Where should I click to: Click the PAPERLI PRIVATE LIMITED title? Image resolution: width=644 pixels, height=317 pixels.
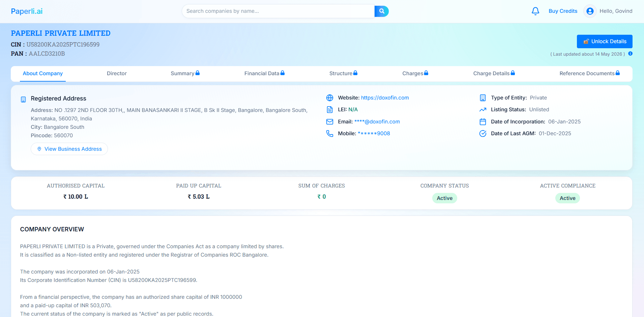(x=61, y=33)
